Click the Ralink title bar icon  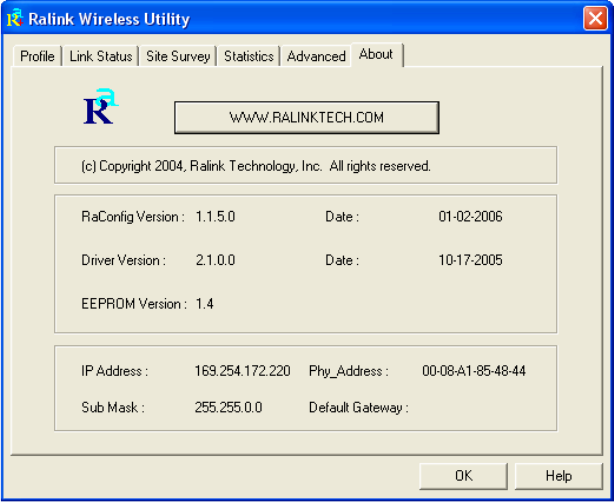14,19
